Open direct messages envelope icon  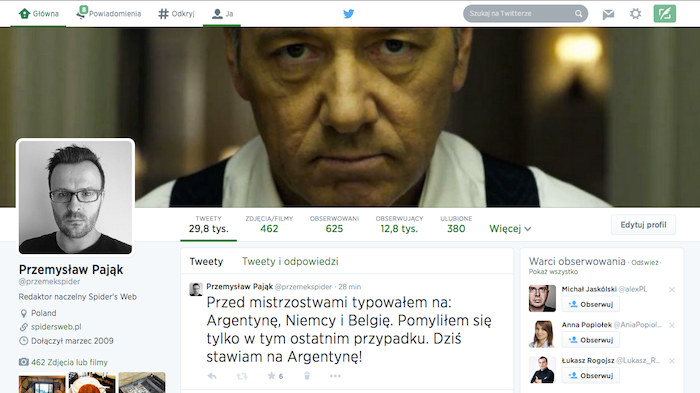click(x=608, y=14)
